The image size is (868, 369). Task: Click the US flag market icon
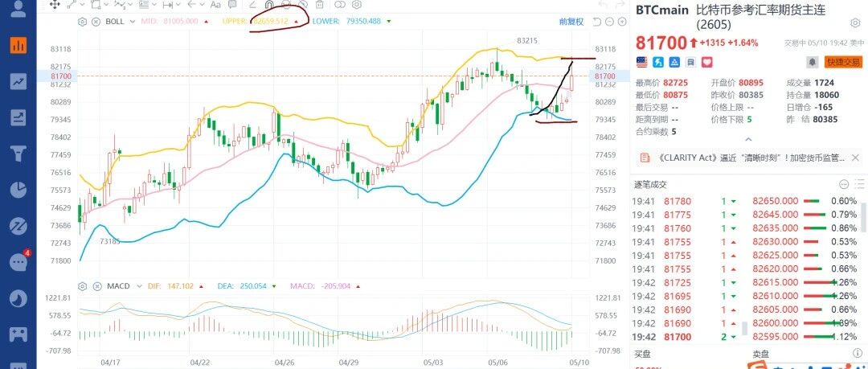642,62
